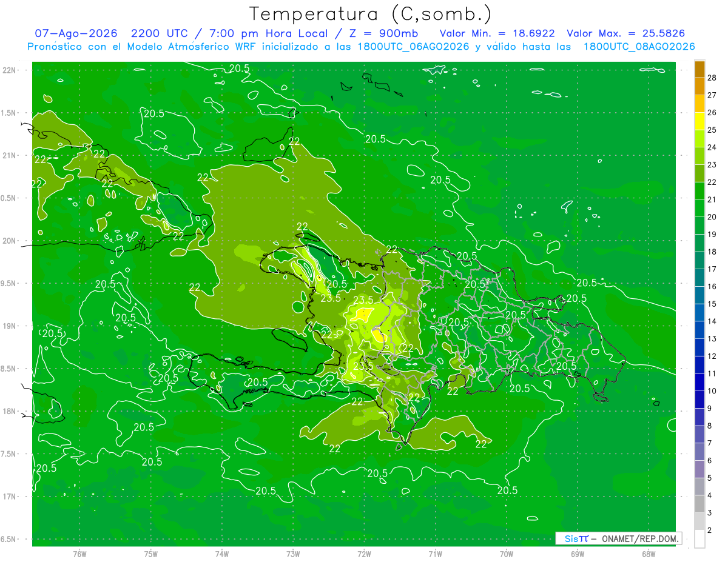728x562 pixels.
Task: Click the '75W' longitude label
Action: click(x=151, y=554)
